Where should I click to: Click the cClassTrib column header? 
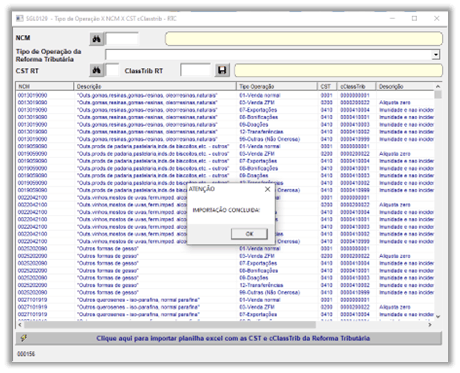[356, 86]
